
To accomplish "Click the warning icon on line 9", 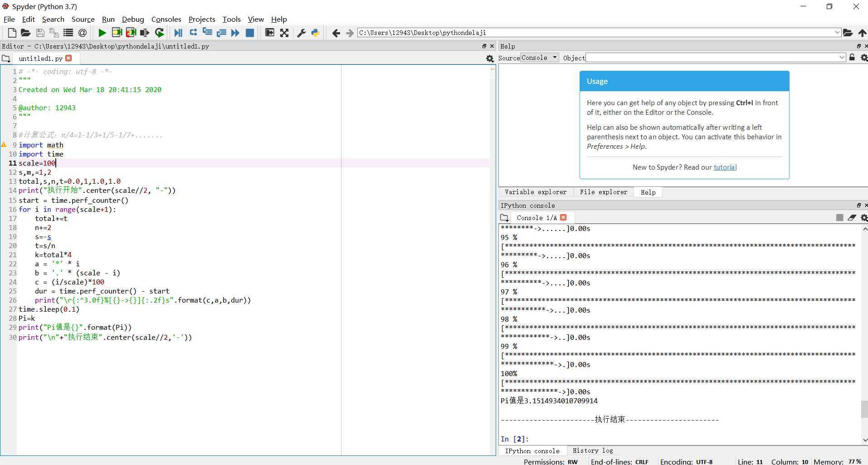I will tap(4, 145).
